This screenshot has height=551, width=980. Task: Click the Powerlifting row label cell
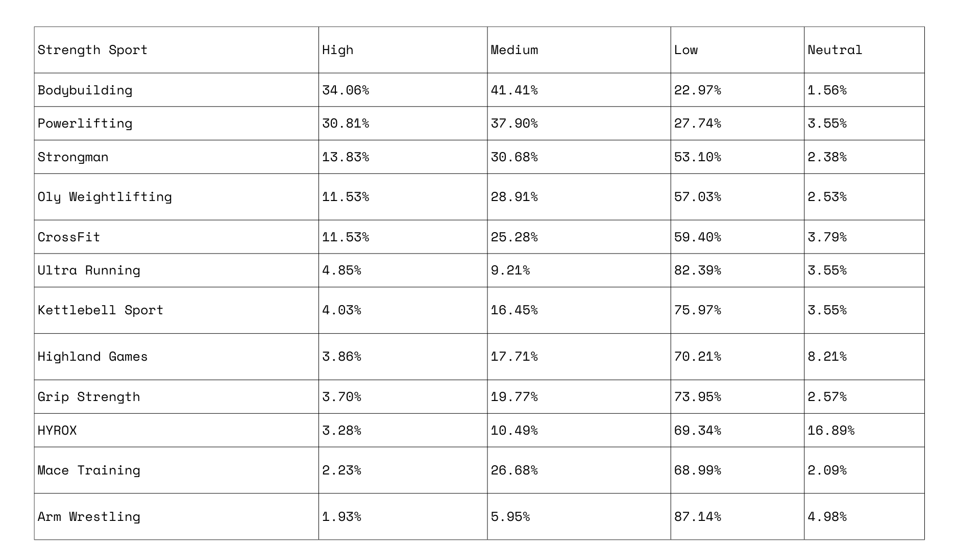(x=85, y=123)
